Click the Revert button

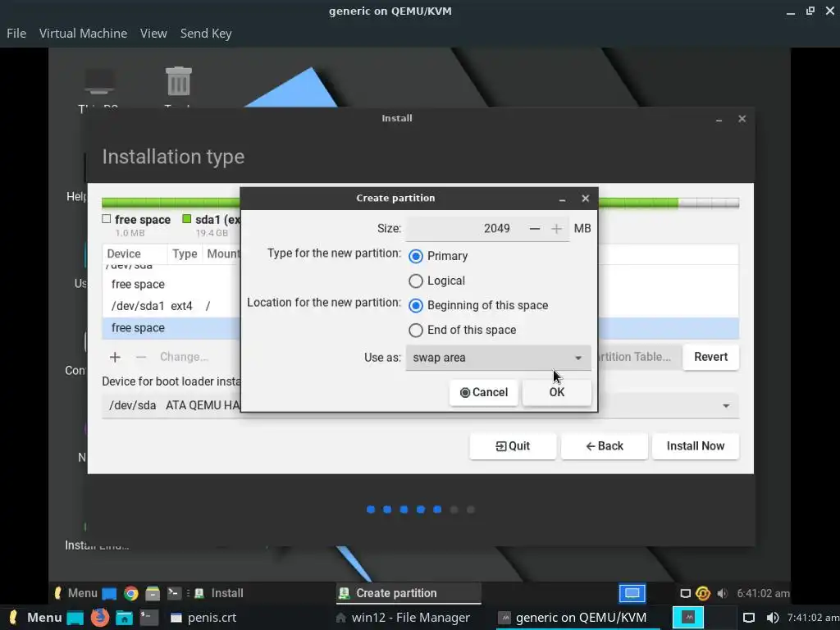(711, 357)
